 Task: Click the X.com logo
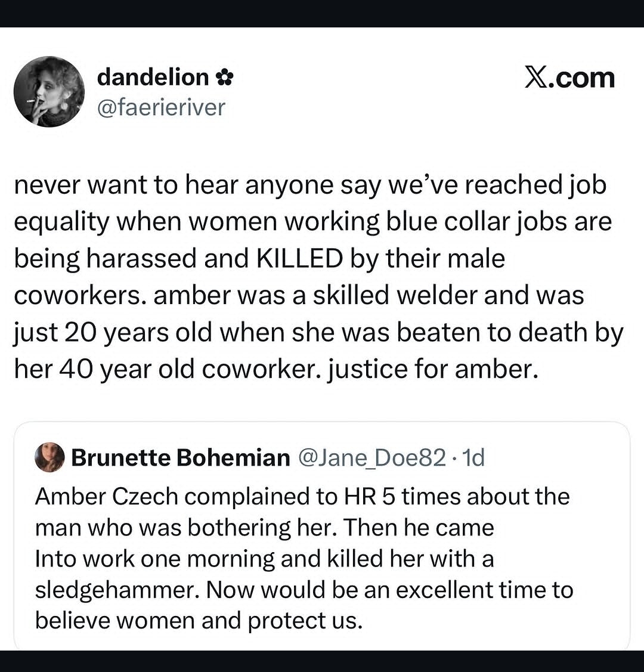coord(569,78)
